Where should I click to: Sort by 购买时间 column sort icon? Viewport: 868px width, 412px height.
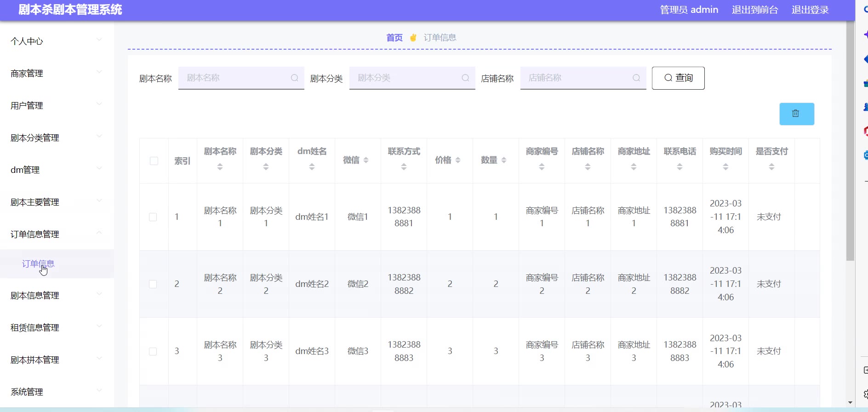click(x=725, y=167)
